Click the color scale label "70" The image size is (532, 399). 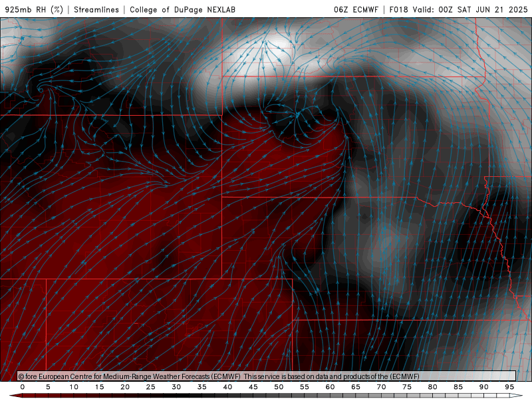[381, 387]
